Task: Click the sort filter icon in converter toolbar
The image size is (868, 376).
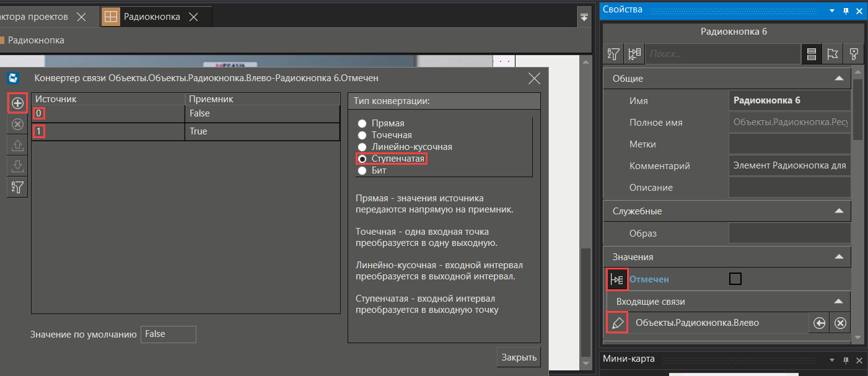Action: coord(17,187)
